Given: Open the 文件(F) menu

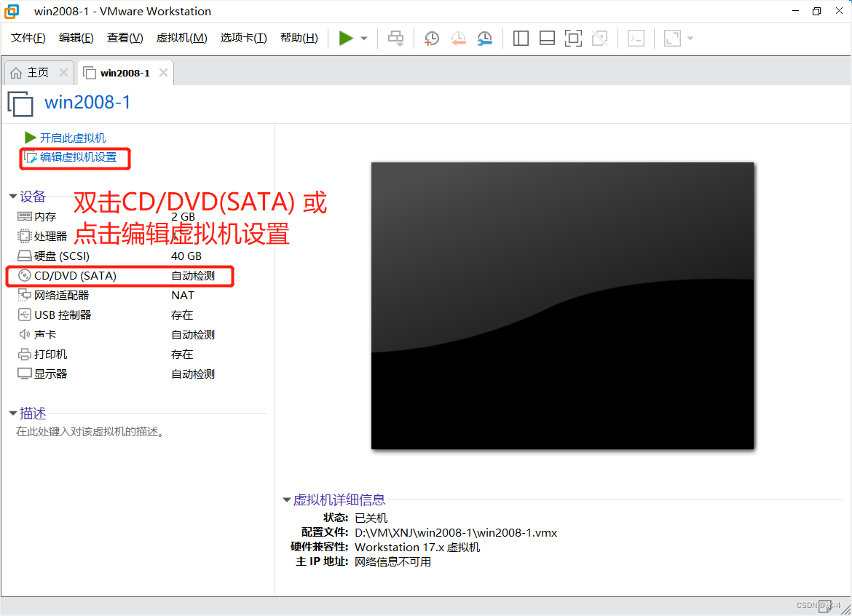Looking at the screenshot, I should 28,37.
